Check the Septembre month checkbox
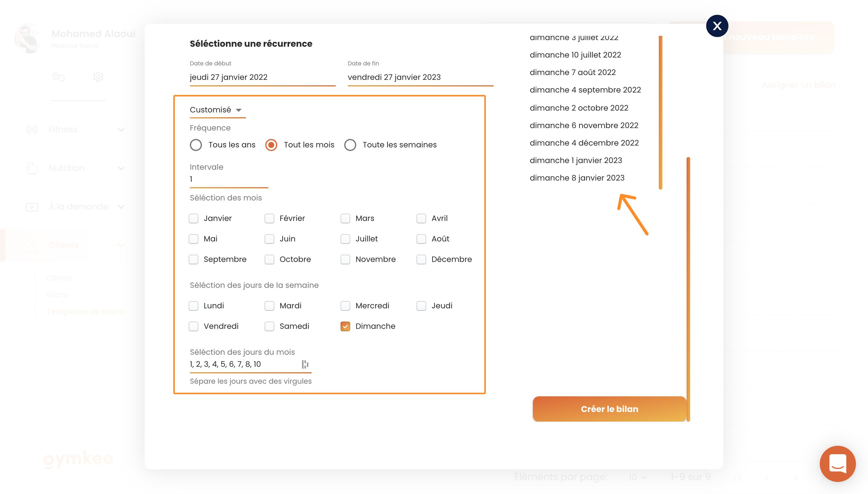The width and height of the screenshot is (868, 494). 193,259
